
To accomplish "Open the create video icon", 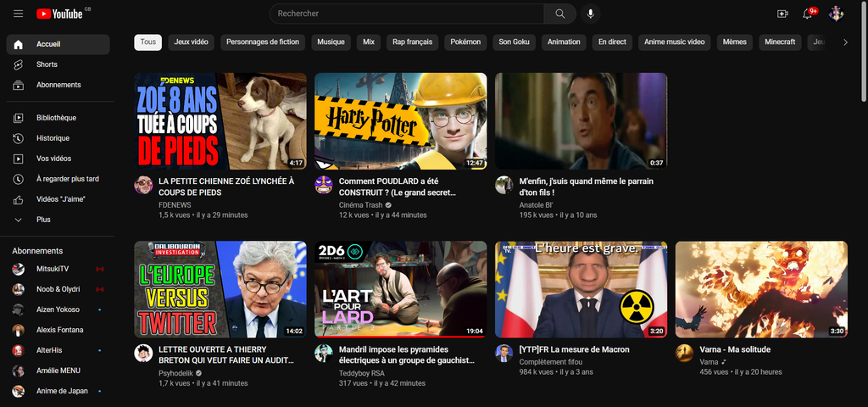I will tap(782, 14).
